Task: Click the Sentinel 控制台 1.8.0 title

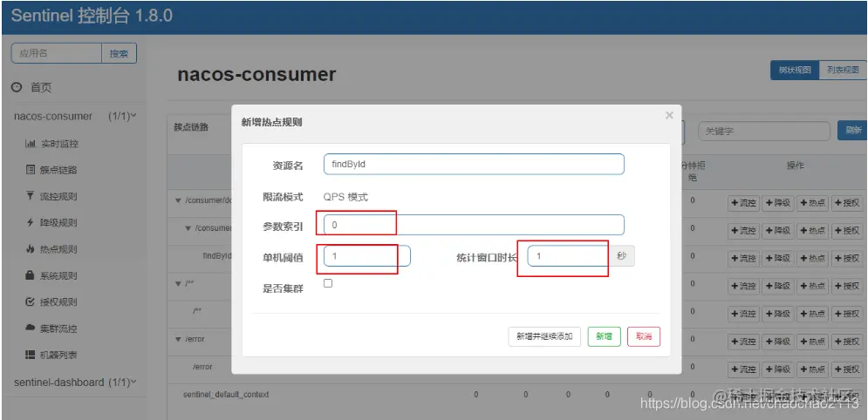Action: pos(92,16)
